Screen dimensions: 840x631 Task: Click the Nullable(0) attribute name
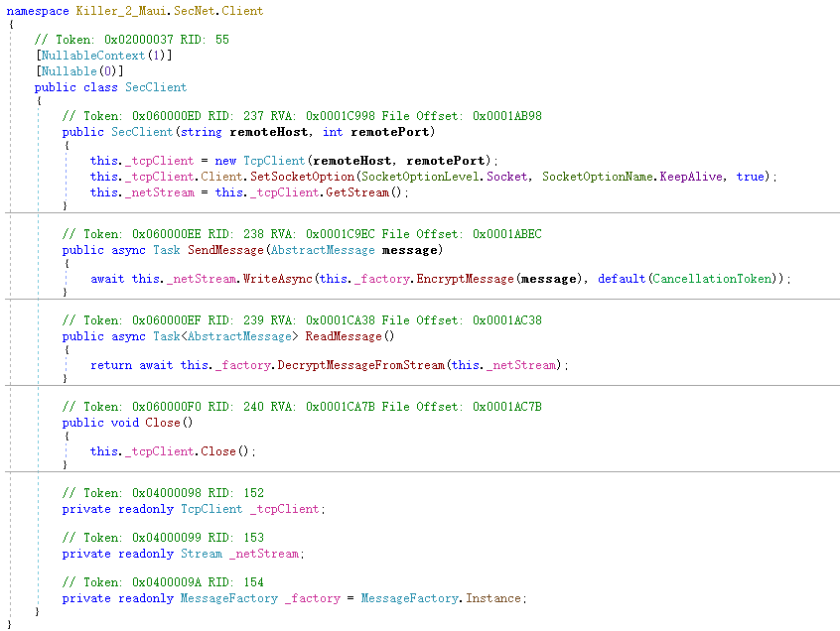[x=69, y=71]
